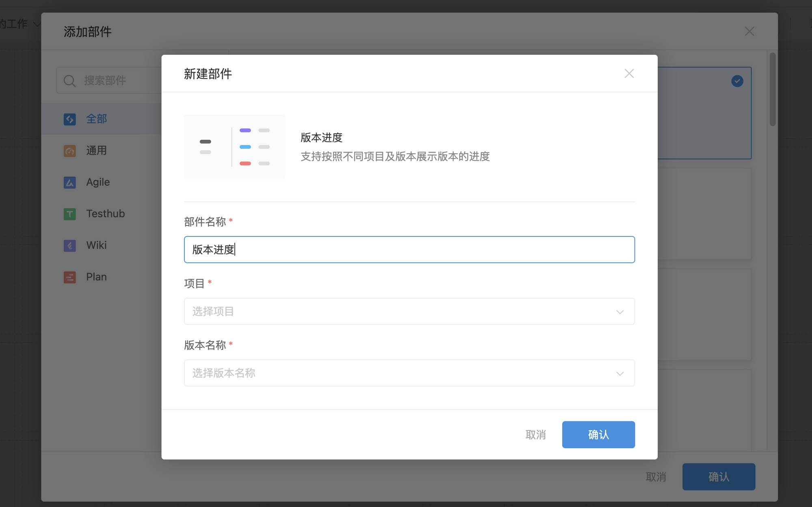Close the 新建部件 dialog with the X

coord(629,74)
